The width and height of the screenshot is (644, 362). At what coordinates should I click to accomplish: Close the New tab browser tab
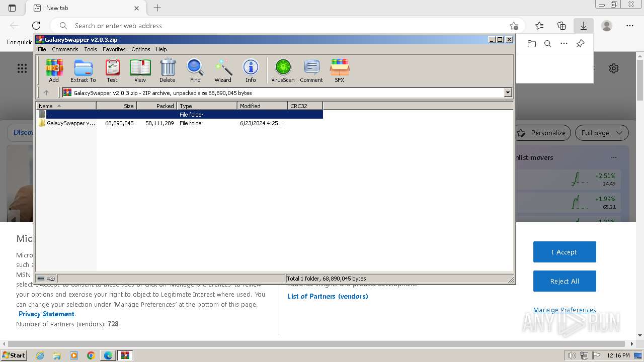point(137,8)
